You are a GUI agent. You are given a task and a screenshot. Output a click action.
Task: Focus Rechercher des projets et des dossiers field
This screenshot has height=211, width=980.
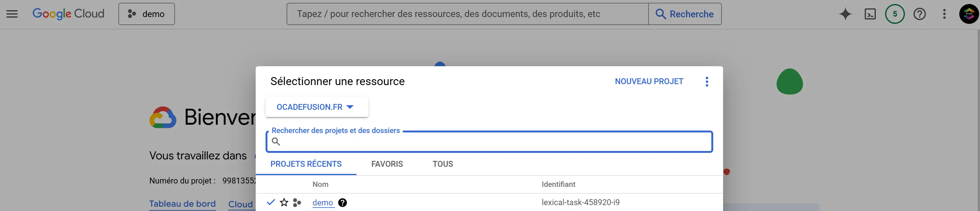tap(489, 142)
